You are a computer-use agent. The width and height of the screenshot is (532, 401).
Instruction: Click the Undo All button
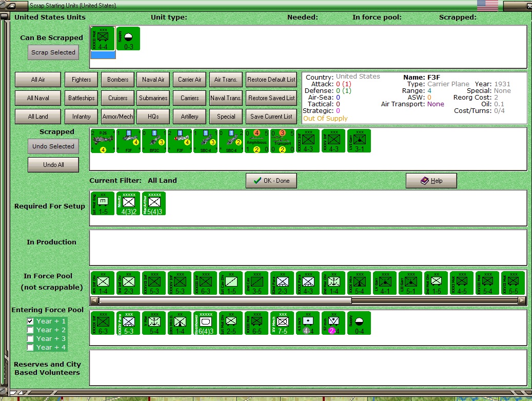click(x=53, y=165)
